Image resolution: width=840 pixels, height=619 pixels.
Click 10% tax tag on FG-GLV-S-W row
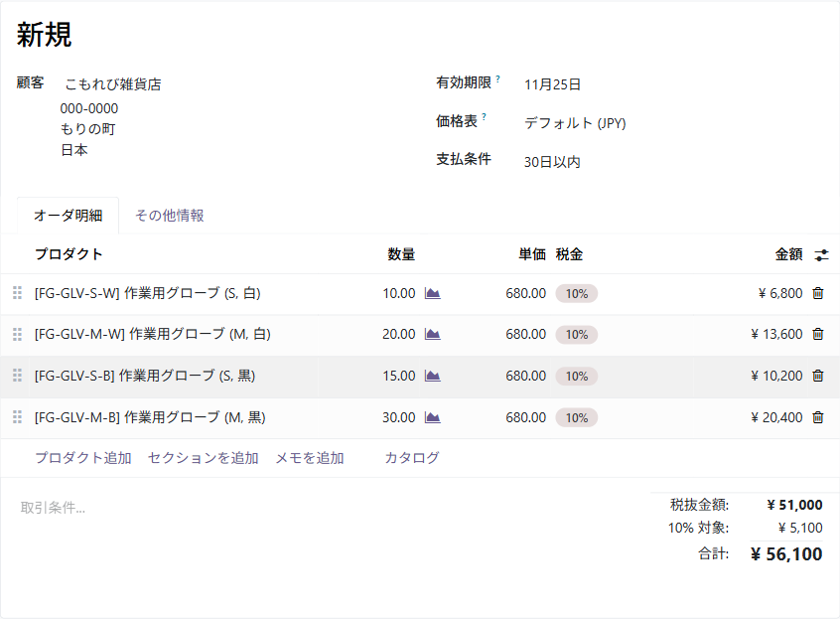577,294
